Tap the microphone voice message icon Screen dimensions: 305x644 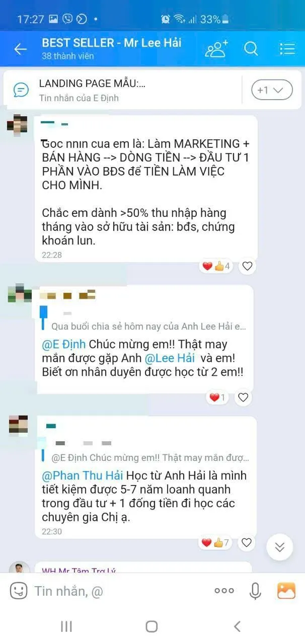[256, 591]
